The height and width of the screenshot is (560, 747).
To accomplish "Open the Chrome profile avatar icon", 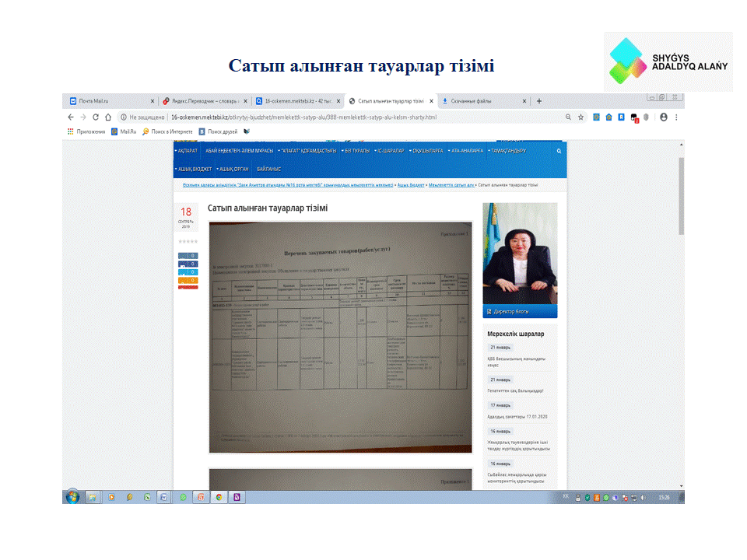I will pyautogui.click(x=664, y=117).
